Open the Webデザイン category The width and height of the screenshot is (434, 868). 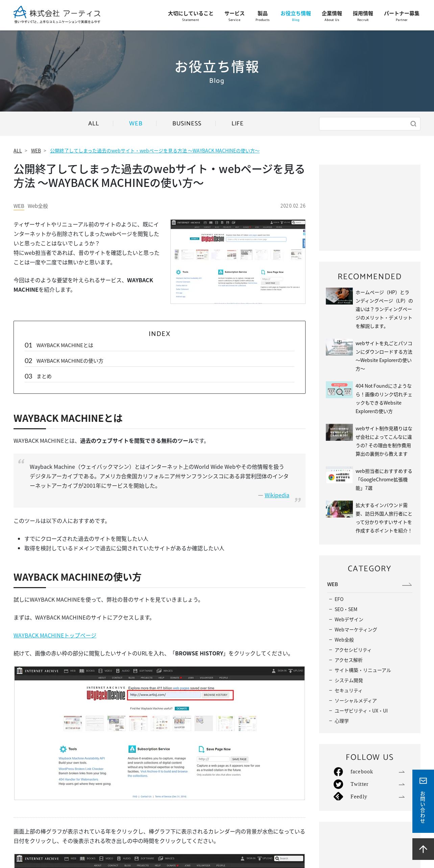(349, 620)
